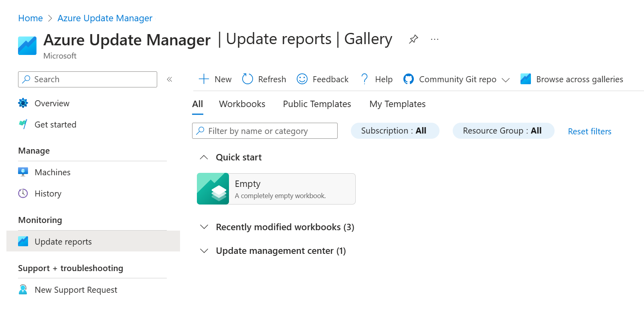Image resolution: width=644 pixels, height=310 pixels.
Task: Click the question mark Help icon
Action: [365, 79]
